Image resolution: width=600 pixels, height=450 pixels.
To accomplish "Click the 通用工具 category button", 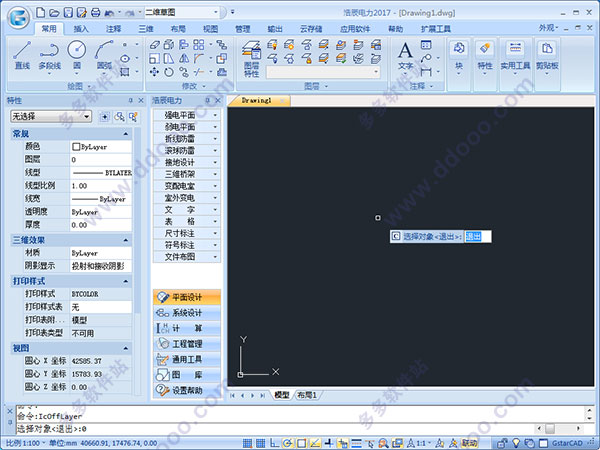I will coord(187,359).
